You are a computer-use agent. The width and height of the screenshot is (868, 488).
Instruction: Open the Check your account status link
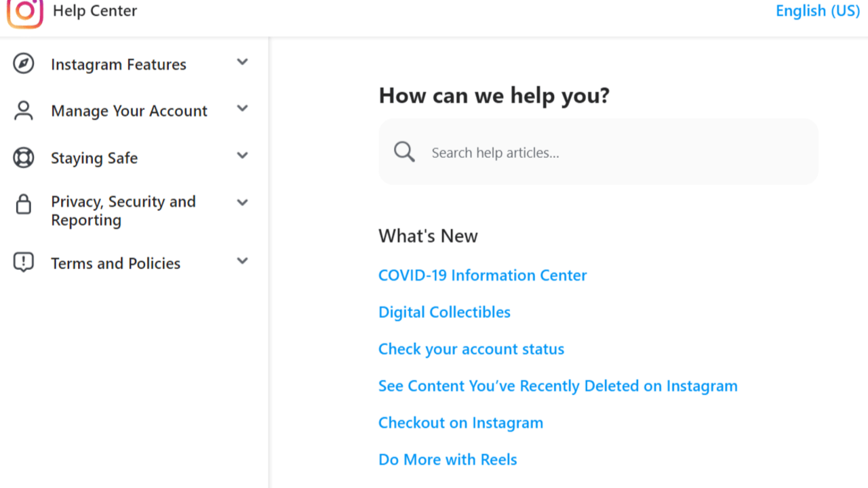click(x=471, y=349)
